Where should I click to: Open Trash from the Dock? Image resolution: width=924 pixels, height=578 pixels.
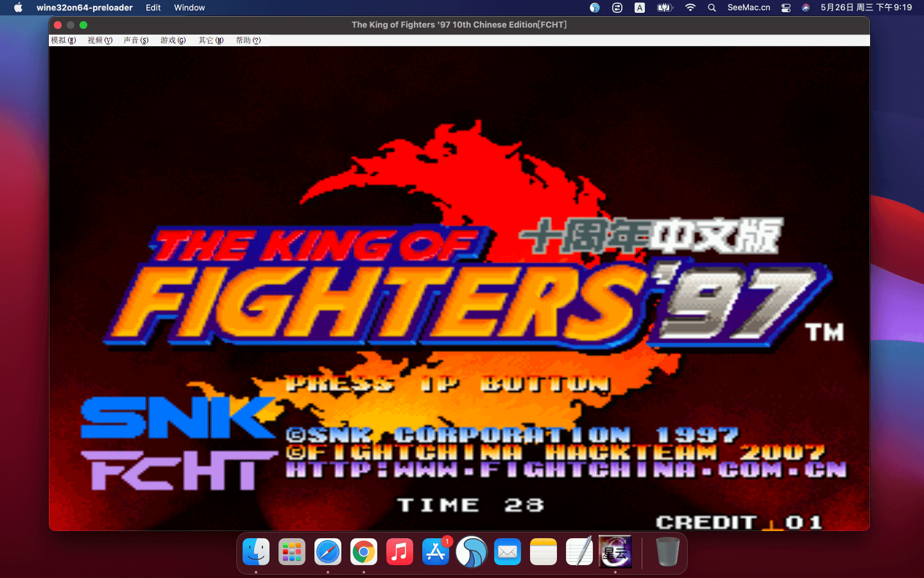(x=667, y=552)
